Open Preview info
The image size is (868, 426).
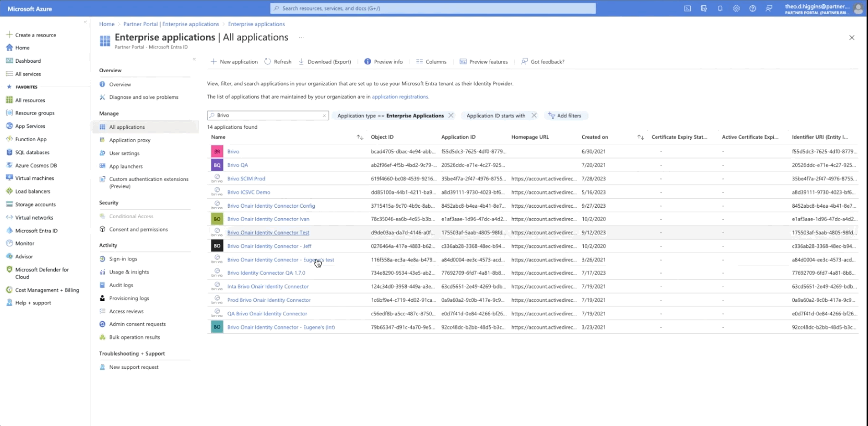[x=384, y=62]
